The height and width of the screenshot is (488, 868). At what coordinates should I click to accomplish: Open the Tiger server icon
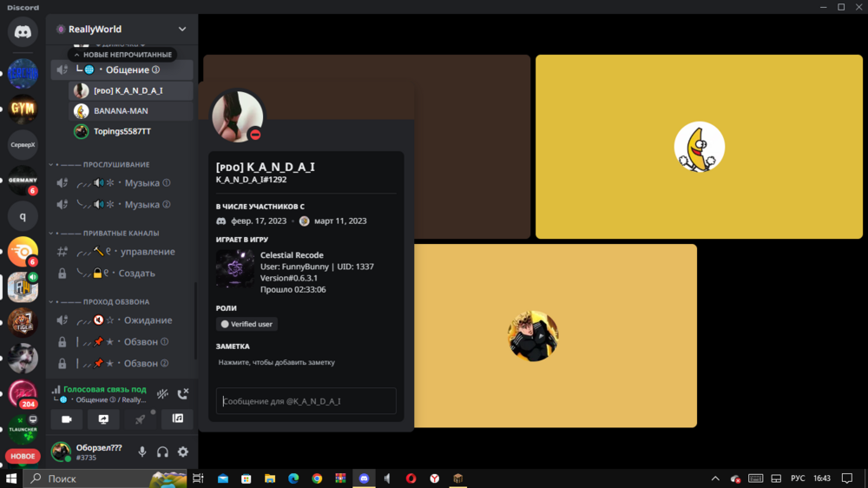click(23, 323)
